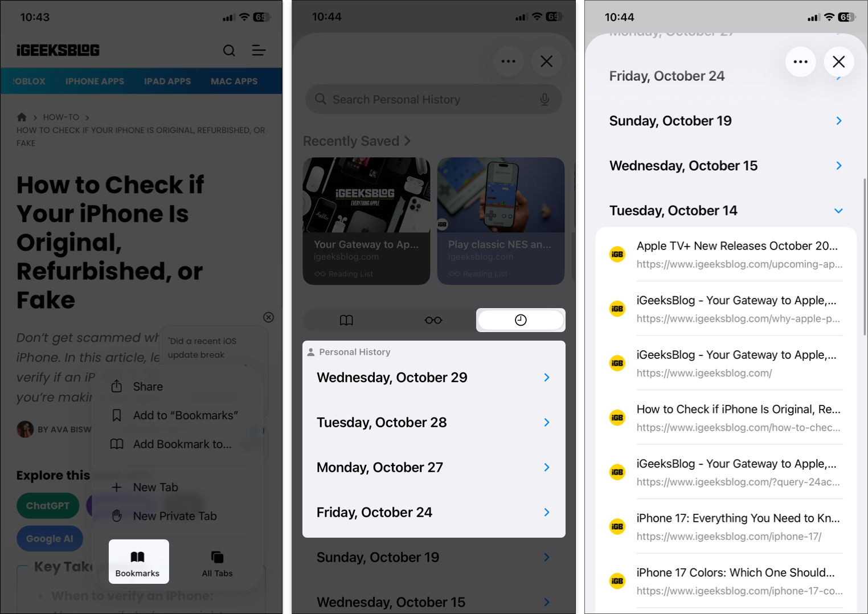
Task: Select the History clock tab
Action: pyautogui.click(x=520, y=320)
